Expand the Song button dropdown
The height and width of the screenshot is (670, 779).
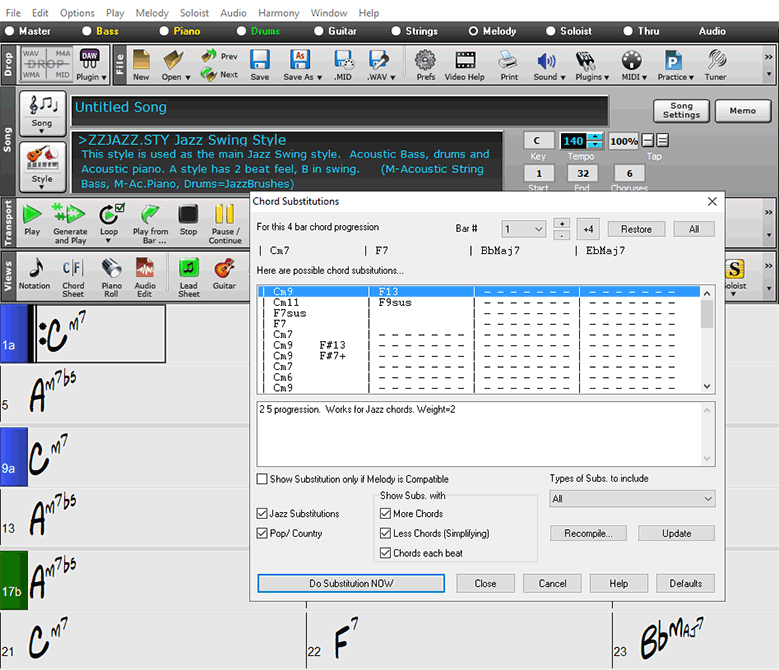pyautogui.click(x=42, y=131)
